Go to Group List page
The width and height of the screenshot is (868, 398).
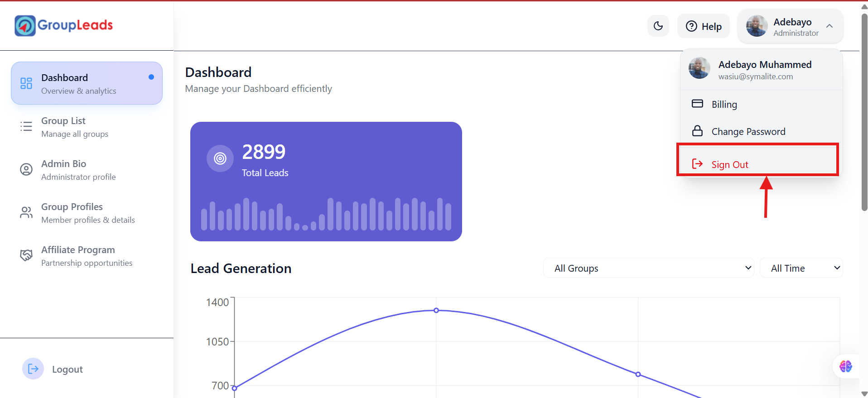[87, 127]
